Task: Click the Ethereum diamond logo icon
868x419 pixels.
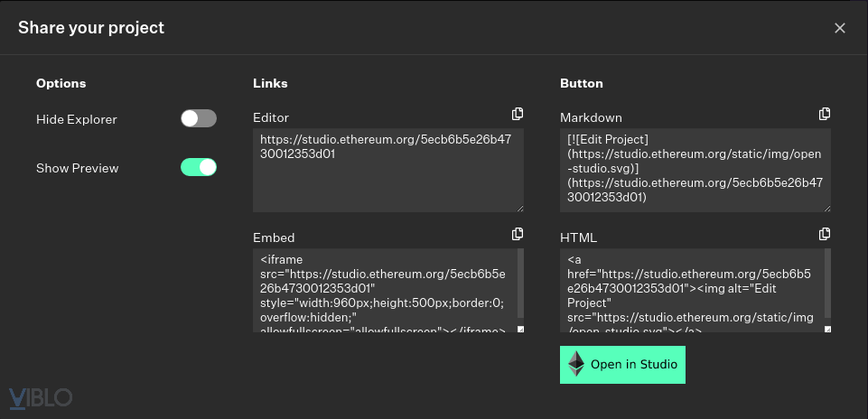Action: [x=576, y=364]
